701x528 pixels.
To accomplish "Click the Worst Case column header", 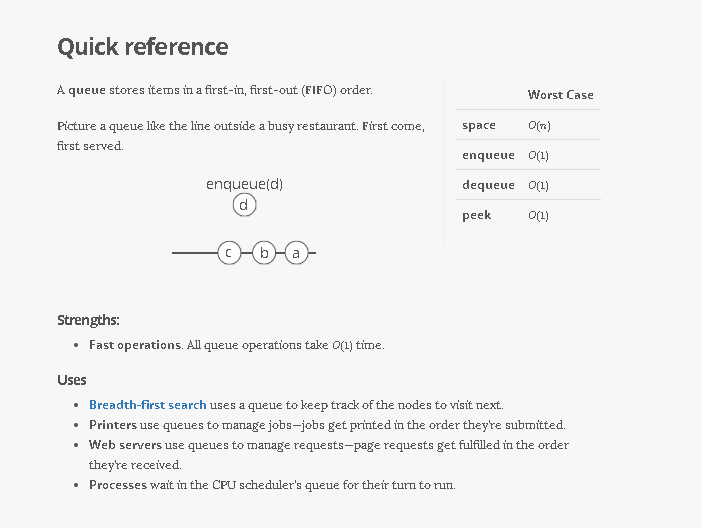I will click(560, 95).
